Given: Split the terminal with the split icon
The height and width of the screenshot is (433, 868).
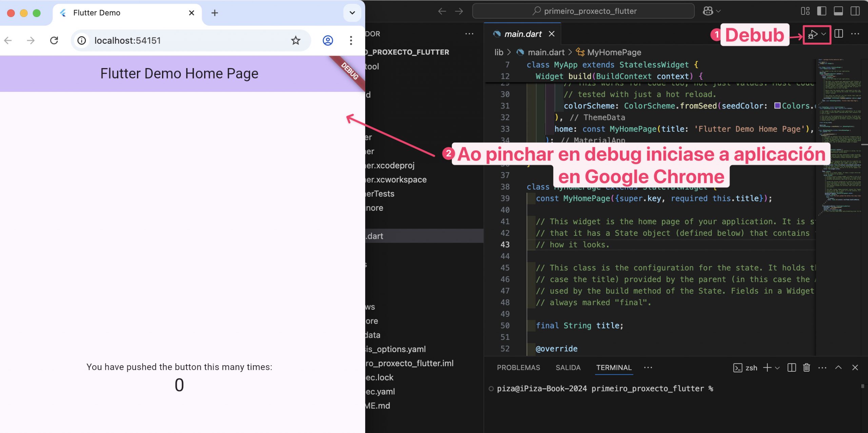Looking at the screenshot, I should [x=791, y=368].
